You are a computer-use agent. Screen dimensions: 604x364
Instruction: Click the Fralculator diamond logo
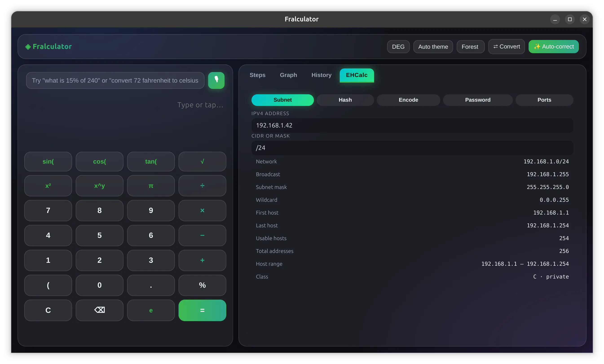tap(28, 46)
